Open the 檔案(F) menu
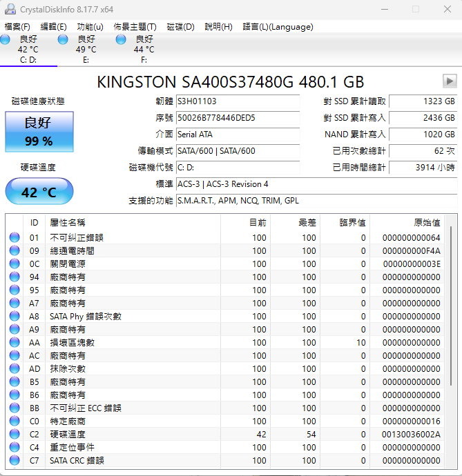 pyautogui.click(x=17, y=27)
